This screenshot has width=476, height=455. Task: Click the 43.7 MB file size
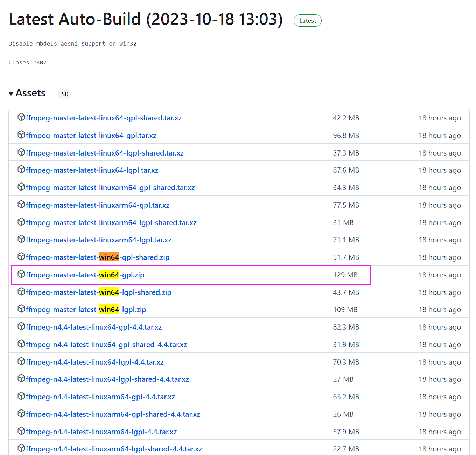(346, 292)
